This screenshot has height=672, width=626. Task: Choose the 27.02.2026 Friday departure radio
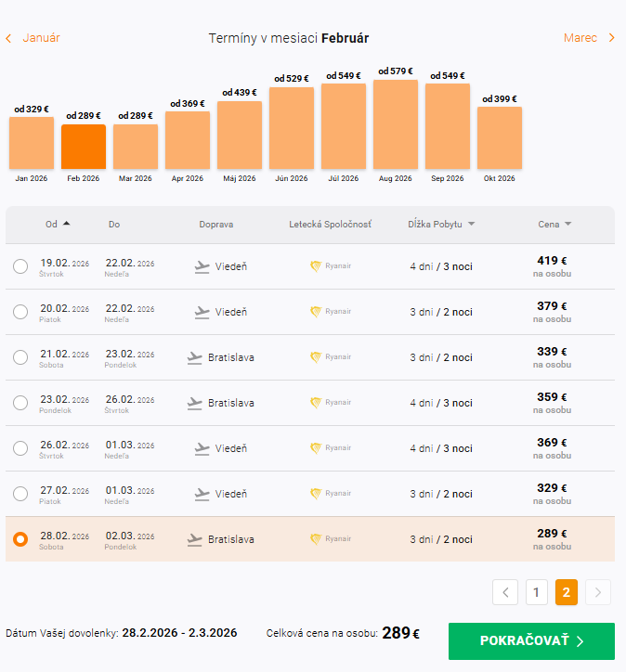pos(20,494)
